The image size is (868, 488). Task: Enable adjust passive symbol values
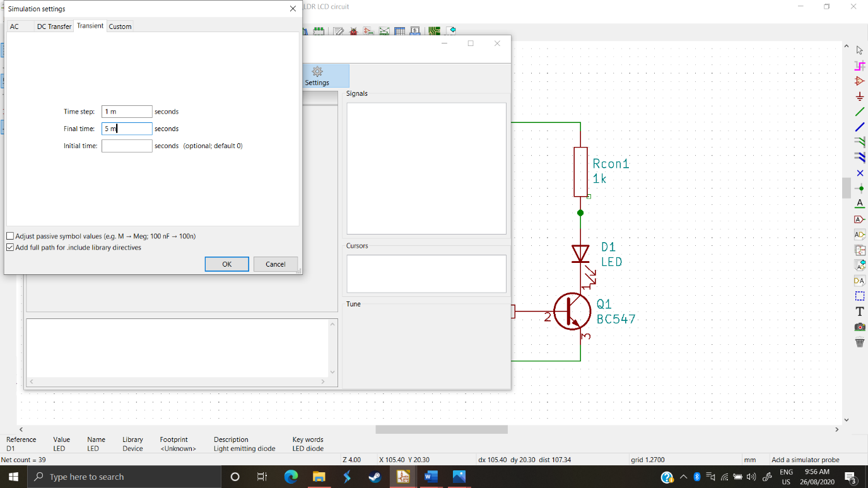[x=10, y=235]
